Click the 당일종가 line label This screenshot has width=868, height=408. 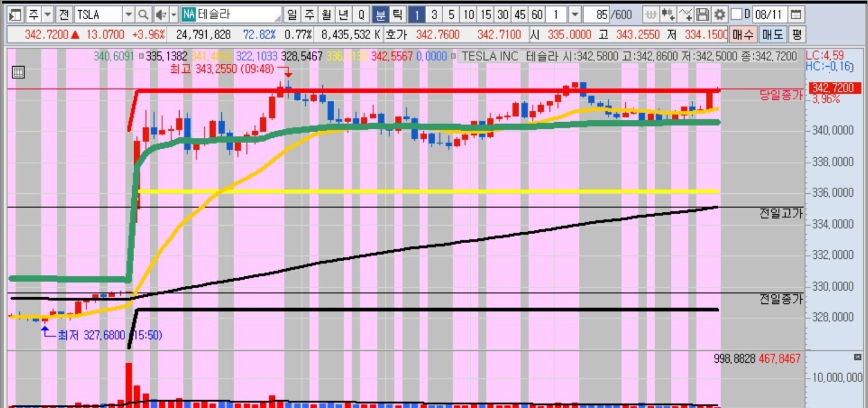pos(781,95)
